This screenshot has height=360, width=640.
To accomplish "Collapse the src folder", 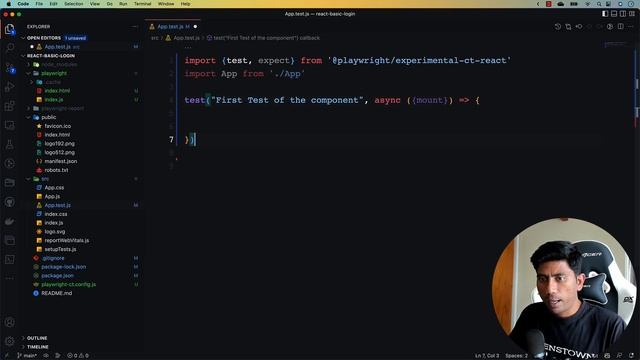I will point(45,179).
